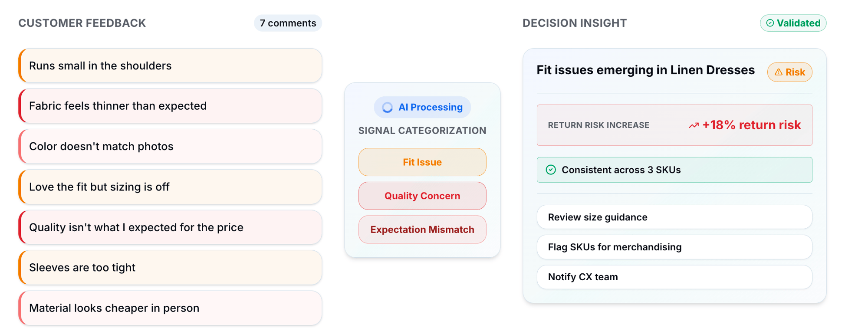Select the Fit Issue category

tap(422, 162)
